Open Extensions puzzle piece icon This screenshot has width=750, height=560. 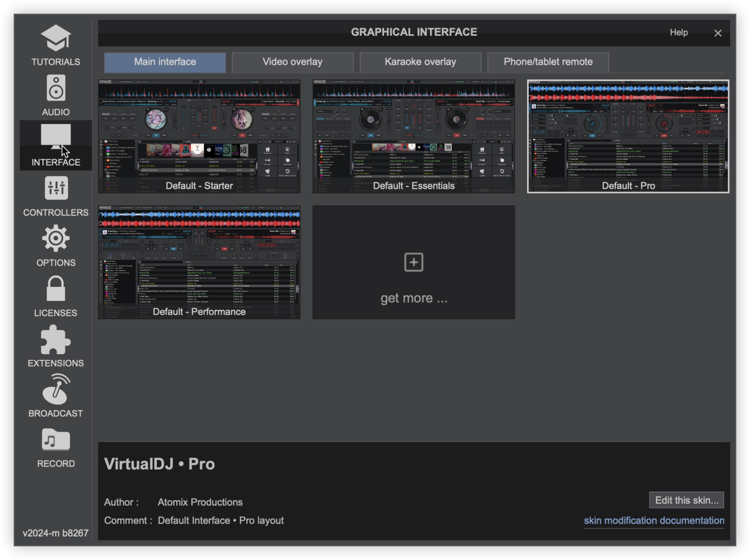coord(55,340)
